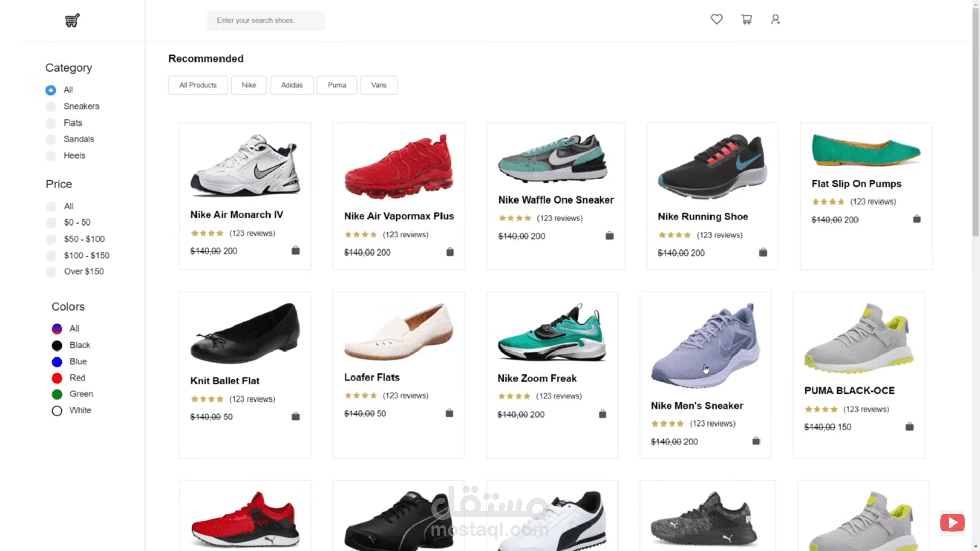Click the store logo cart icon
The image size is (980, 551).
click(72, 20)
